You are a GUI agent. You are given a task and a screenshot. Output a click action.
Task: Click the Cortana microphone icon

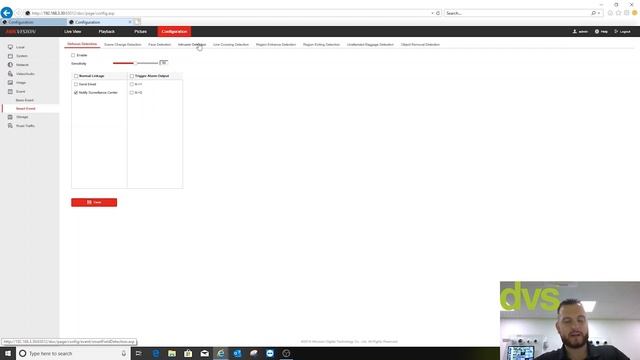click(x=124, y=353)
